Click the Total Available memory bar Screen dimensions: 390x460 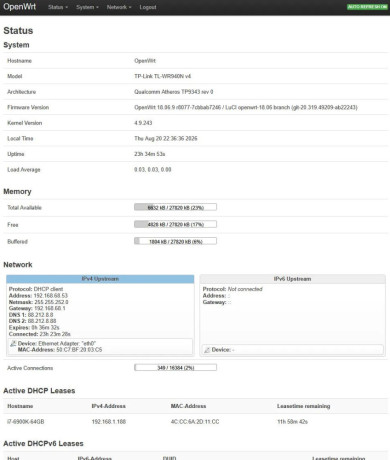pos(175,207)
